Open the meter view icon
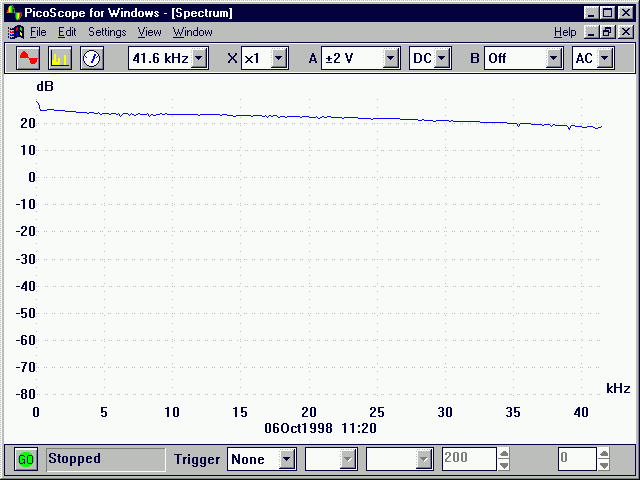This screenshot has width=640, height=480. coord(91,58)
